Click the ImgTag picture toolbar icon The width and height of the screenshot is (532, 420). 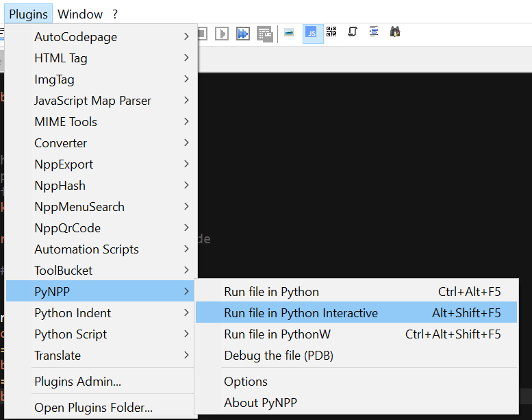(289, 33)
